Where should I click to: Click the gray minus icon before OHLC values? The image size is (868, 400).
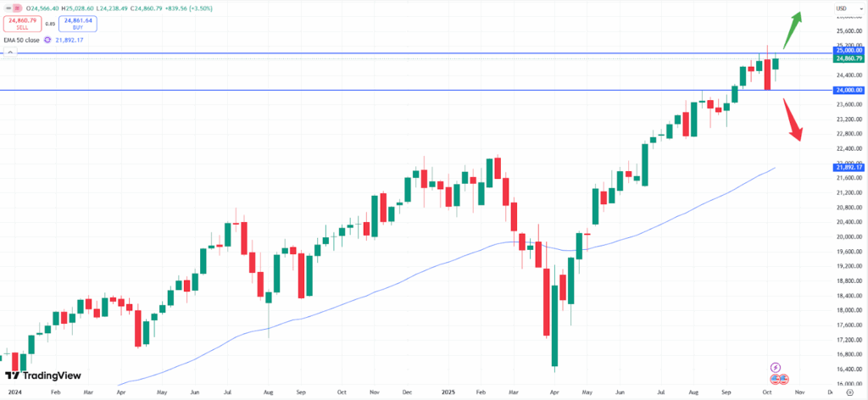click(x=8, y=8)
